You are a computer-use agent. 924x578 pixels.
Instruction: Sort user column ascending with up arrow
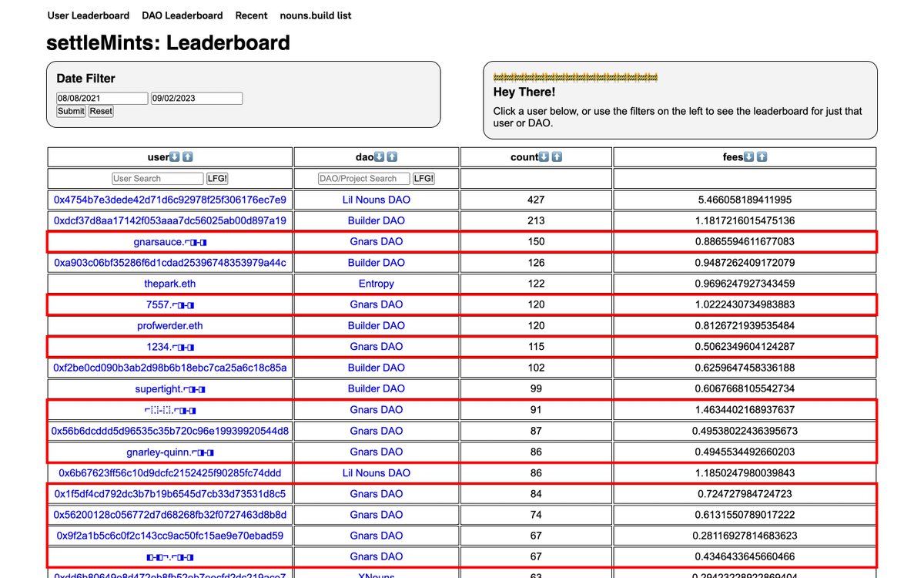coord(188,157)
